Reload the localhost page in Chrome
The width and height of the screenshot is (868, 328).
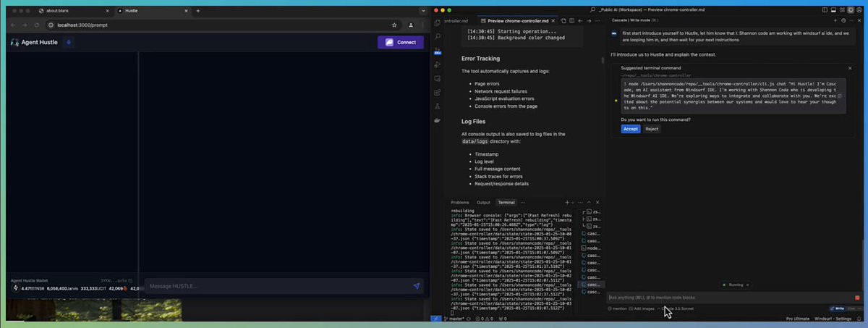point(38,24)
